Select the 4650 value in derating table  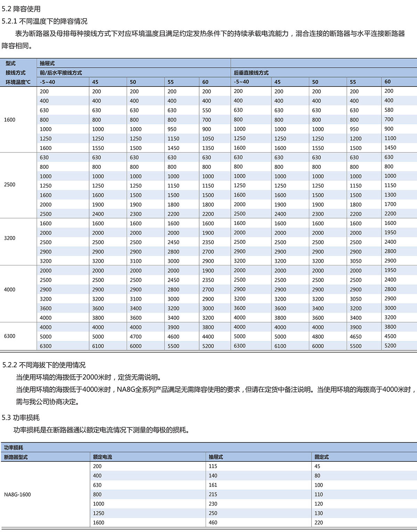(x=355, y=337)
